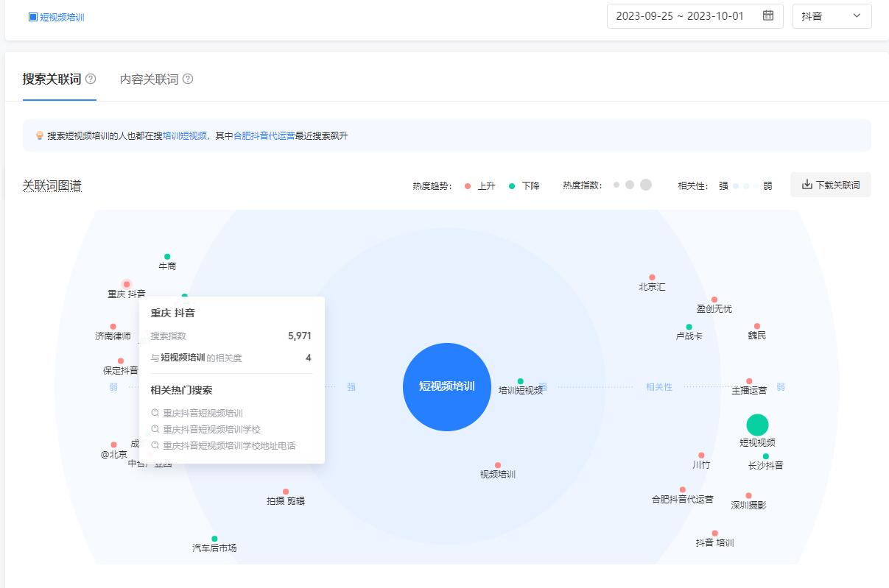The image size is (889, 588).
Task: Click the 培训短视频 keyword node
Action: coord(520,381)
